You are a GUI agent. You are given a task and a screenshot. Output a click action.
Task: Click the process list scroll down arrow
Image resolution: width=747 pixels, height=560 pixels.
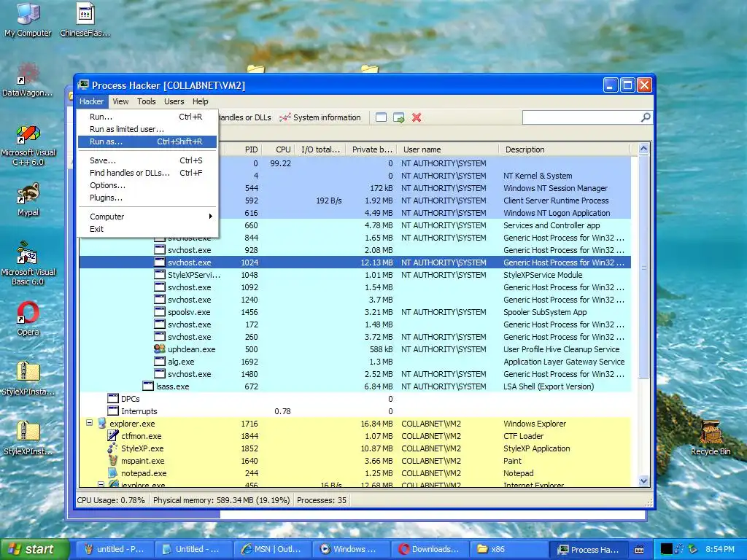click(643, 481)
